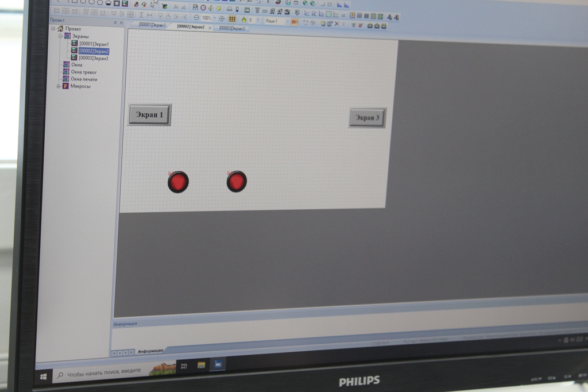Close the [00002]Экран2 tab

click(210, 28)
